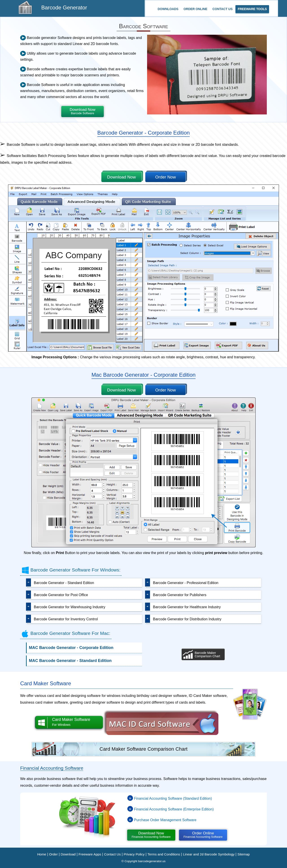The width and height of the screenshot is (287, 868).
Task: Toggle the Batch Processing checkbox
Action: 149,245
